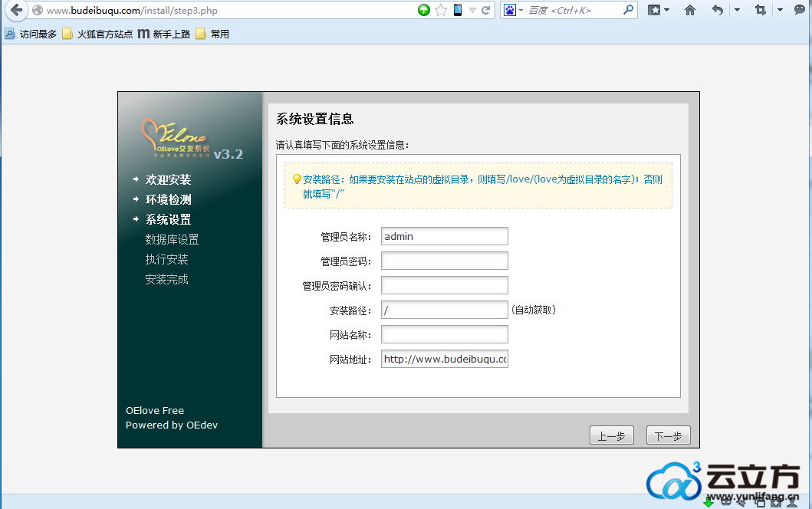Select 执行安装 step in sidebar
Viewport: 812px width, 509px height.
pyautogui.click(x=166, y=259)
